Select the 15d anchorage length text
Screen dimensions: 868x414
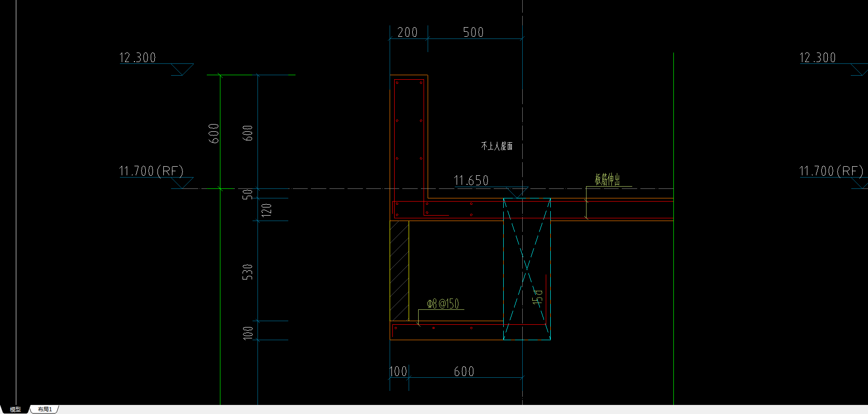(x=537, y=297)
